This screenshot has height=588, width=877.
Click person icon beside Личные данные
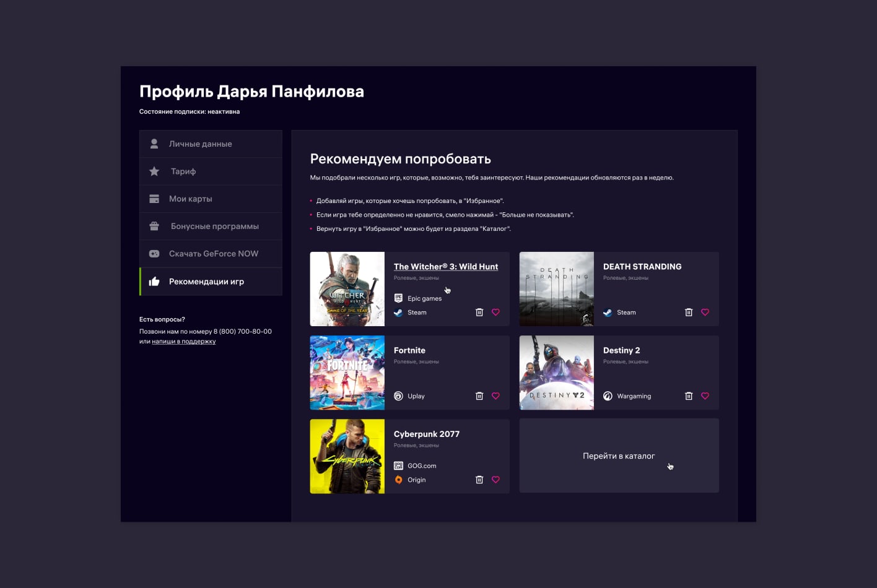tap(154, 144)
